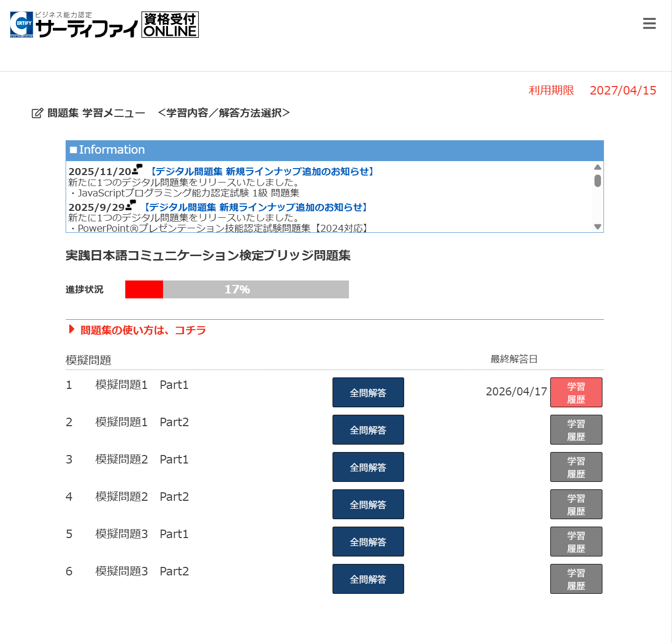Click the news icon beside 2025/11/20
Image resolution: width=672 pixels, height=643 pixels.
[x=137, y=169]
